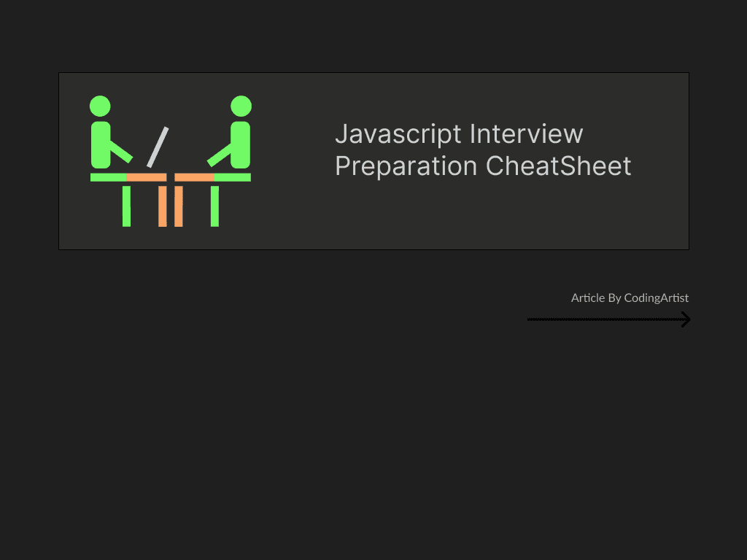
Task: Click the "Javascript Interview" title line
Action: (459, 134)
